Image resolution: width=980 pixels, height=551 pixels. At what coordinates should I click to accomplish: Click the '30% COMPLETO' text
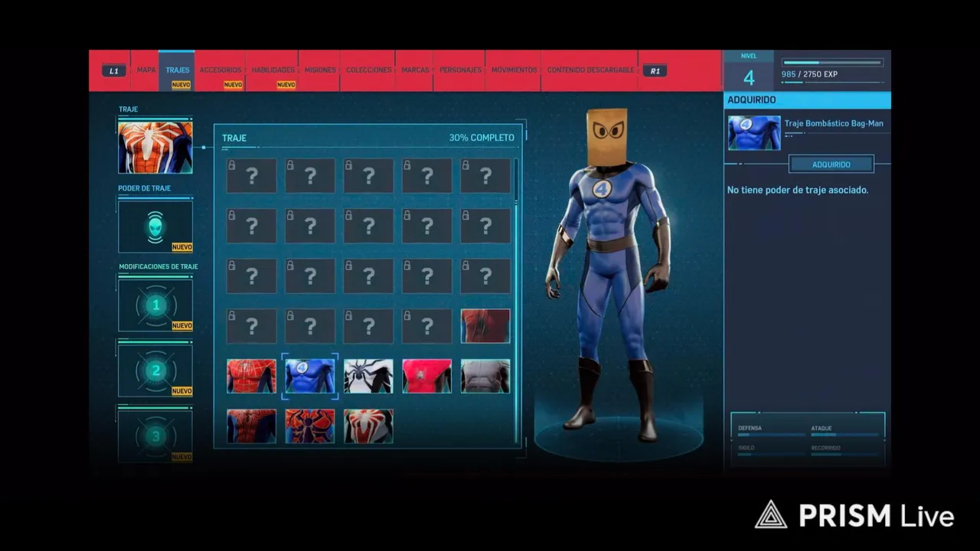482,138
